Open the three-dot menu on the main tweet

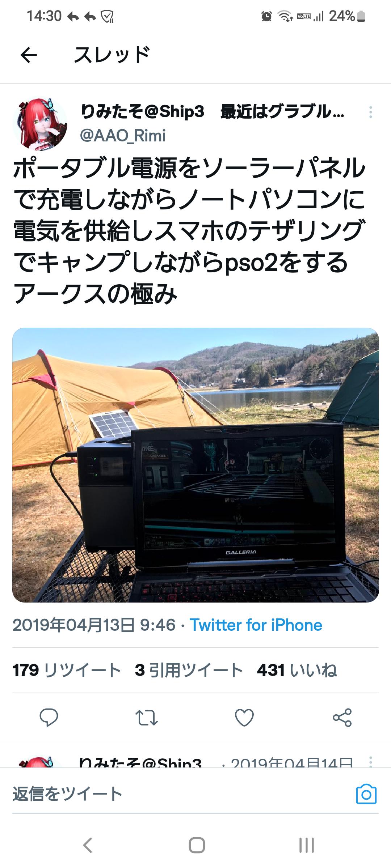[x=370, y=112]
